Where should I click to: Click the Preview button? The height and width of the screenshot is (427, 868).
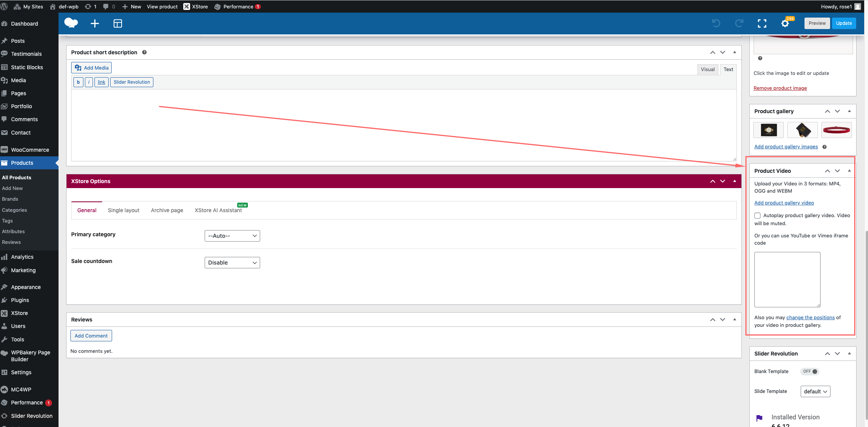[817, 23]
